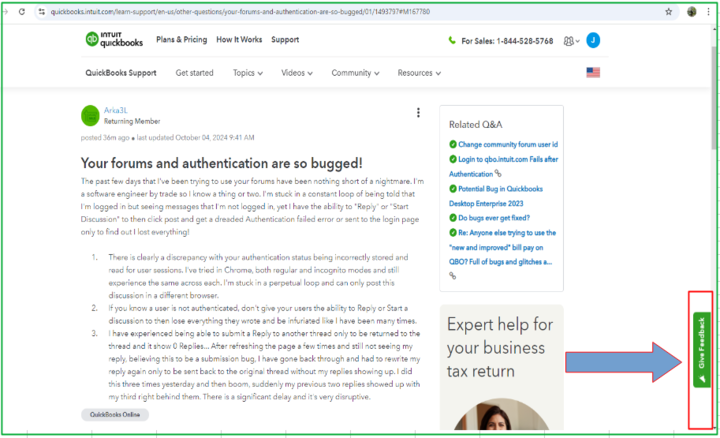Open site information icon in address bar
Viewport: 720px width, 438px height.
(x=41, y=11)
